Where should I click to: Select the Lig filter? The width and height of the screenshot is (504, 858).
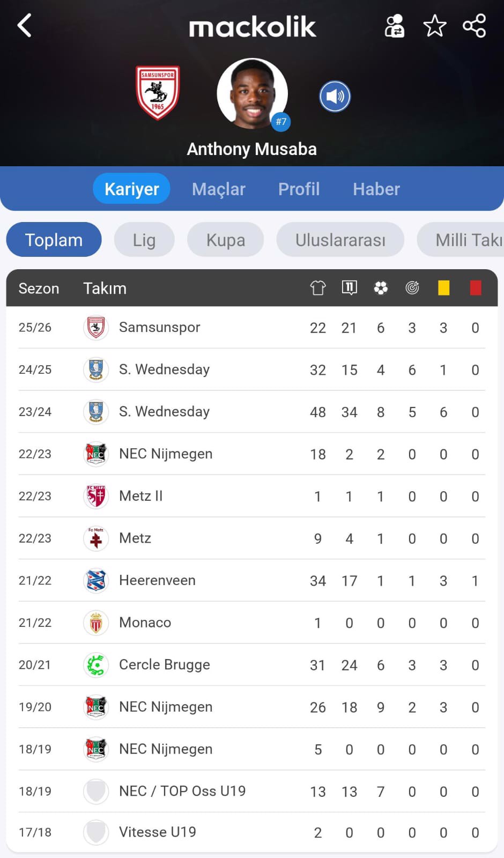coord(144,240)
